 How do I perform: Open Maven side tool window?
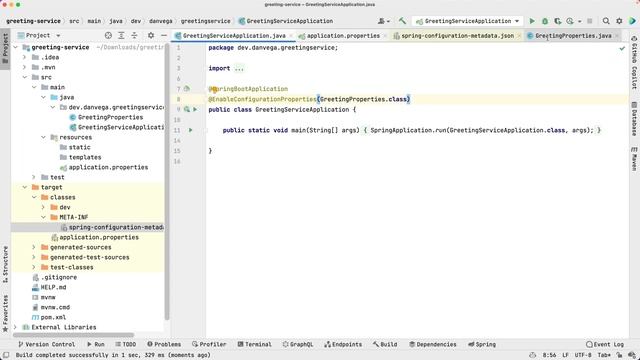click(634, 159)
